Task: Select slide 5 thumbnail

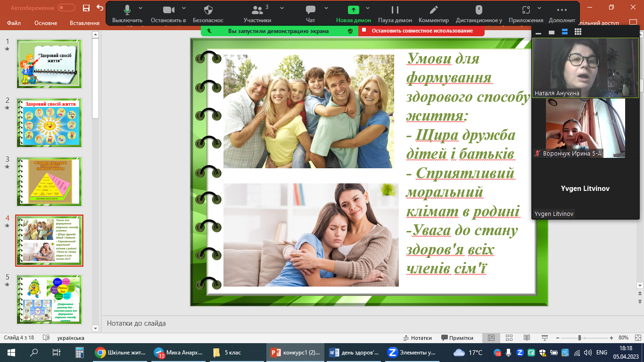Action: (49, 300)
